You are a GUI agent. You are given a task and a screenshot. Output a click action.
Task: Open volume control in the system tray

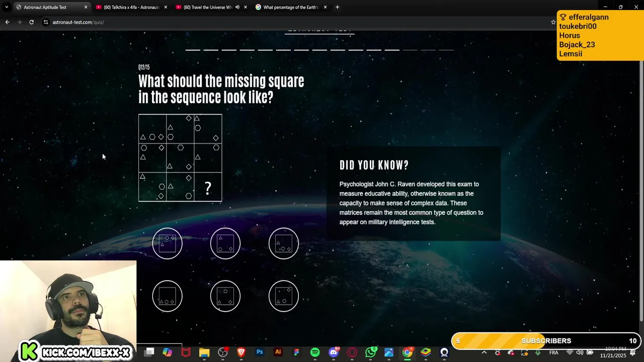(x=580, y=352)
